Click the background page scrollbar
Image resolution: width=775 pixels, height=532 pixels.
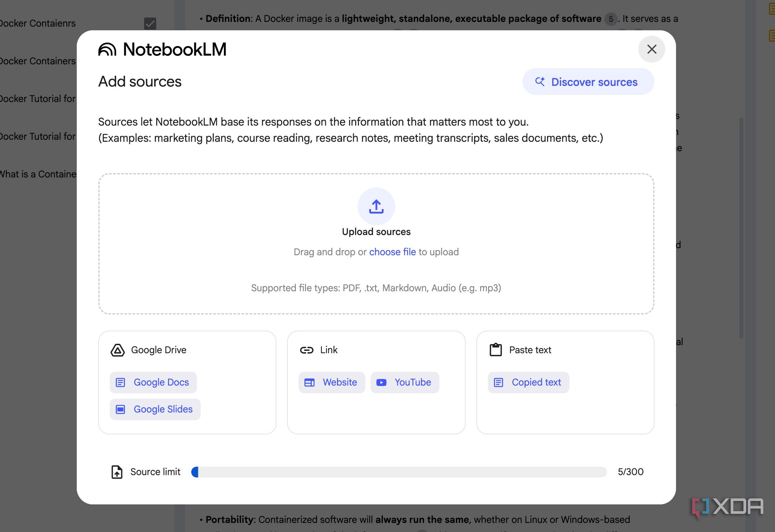(x=741, y=228)
